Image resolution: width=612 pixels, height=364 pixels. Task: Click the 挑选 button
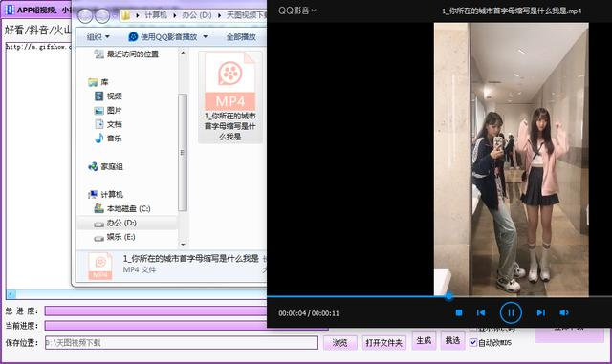(x=452, y=340)
